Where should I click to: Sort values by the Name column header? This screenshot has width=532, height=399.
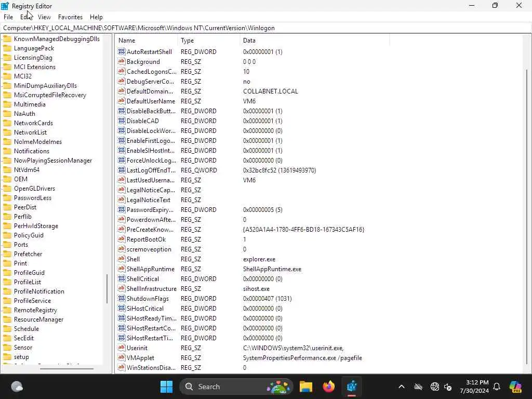(146, 41)
